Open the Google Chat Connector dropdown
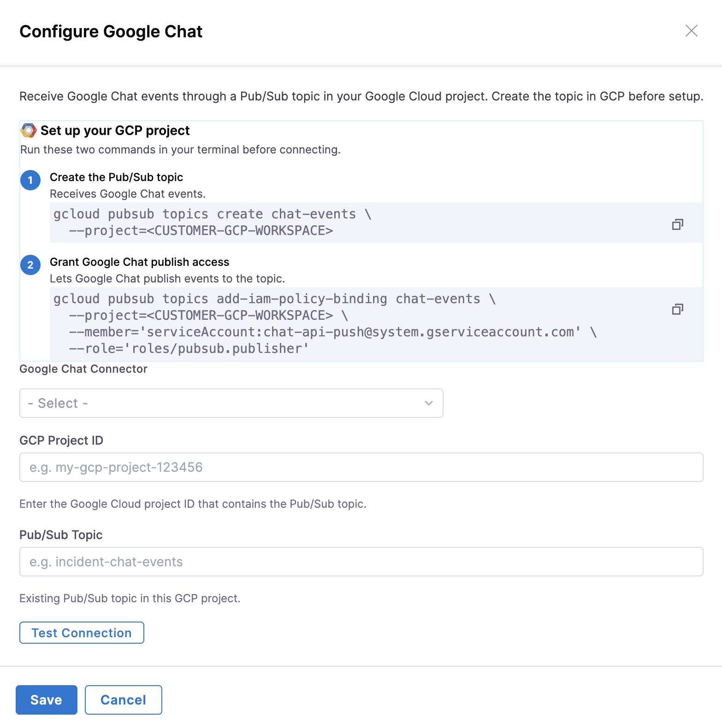This screenshot has height=728, width=722. tap(231, 403)
